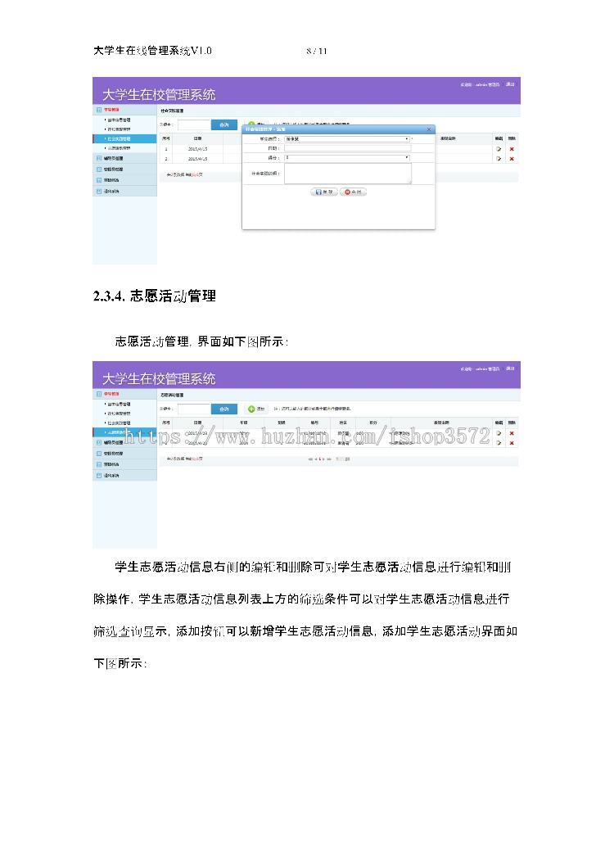Image resolution: width=614 pixels, height=868 pixels.
Task: Expand 管理员管理 menu in the 志愿活动 screenshot
Action: pos(124,454)
